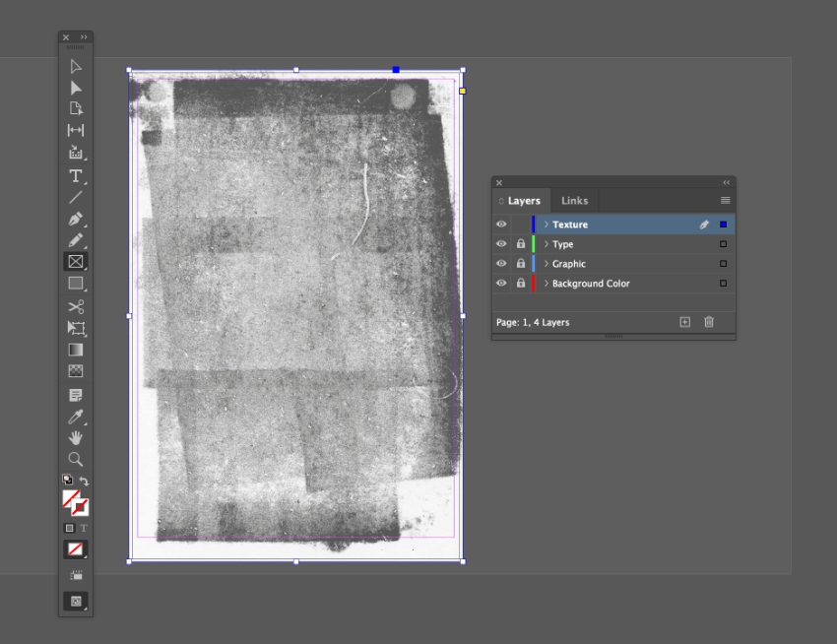This screenshot has width=837, height=644.
Task: Toggle the Layers panel collapse arrows beside tab
Action: [x=501, y=201]
